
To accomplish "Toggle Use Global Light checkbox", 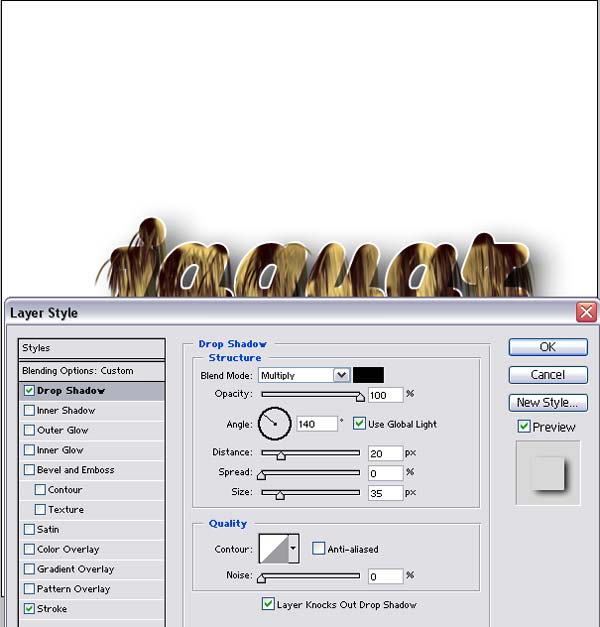I will [x=359, y=423].
